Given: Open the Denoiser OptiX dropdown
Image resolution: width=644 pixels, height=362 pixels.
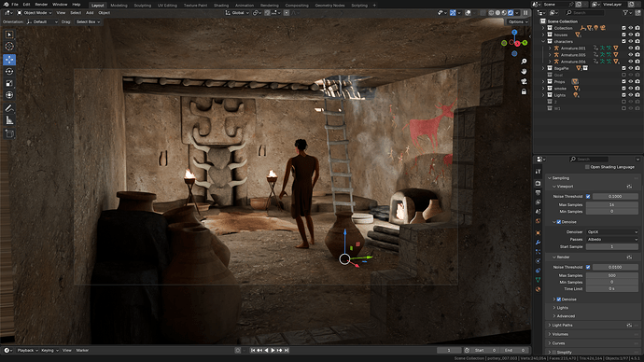Looking at the screenshot, I should [x=612, y=232].
